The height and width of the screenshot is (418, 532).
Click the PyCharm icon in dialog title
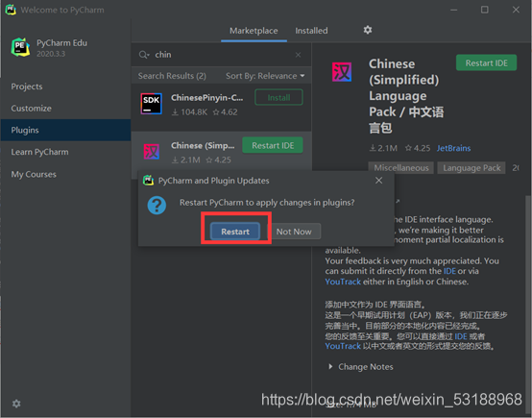tap(148, 181)
